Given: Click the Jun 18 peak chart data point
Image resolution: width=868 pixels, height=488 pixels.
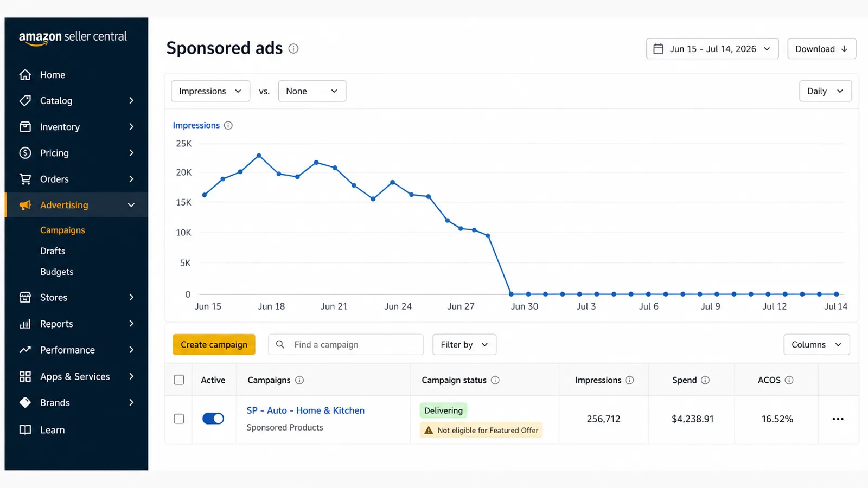Looking at the screenshot, I should click(x=259, y=156).
